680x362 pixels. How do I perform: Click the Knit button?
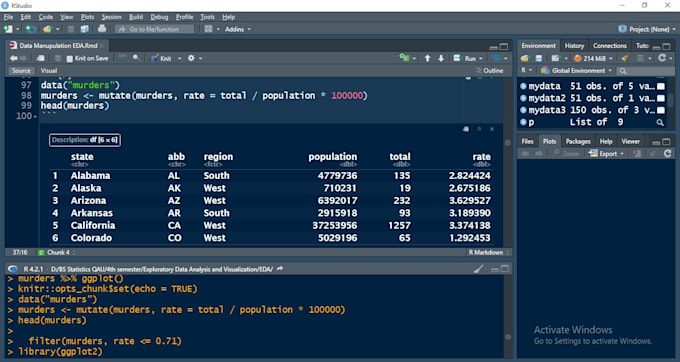(161, 58)
